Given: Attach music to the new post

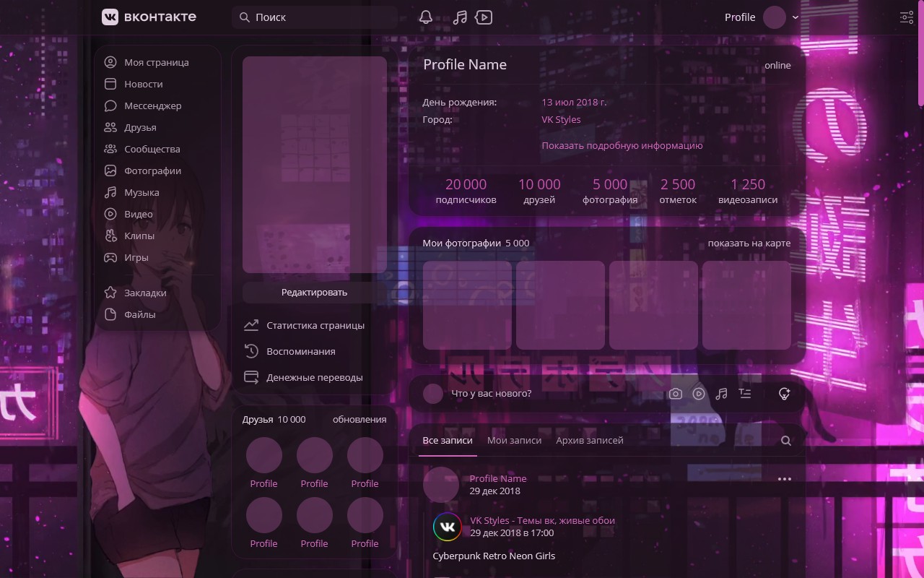Looking at the screenshot, I should (722, 393).
